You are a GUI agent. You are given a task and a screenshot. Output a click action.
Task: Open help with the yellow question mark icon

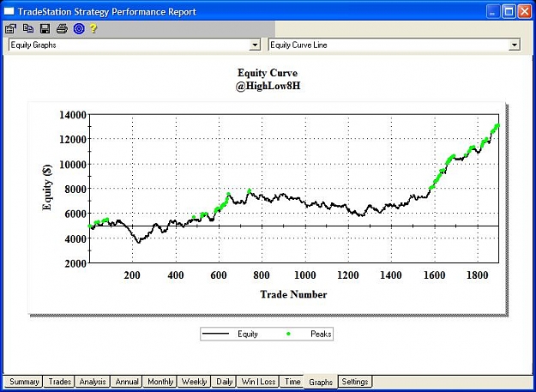click(93, 28)
